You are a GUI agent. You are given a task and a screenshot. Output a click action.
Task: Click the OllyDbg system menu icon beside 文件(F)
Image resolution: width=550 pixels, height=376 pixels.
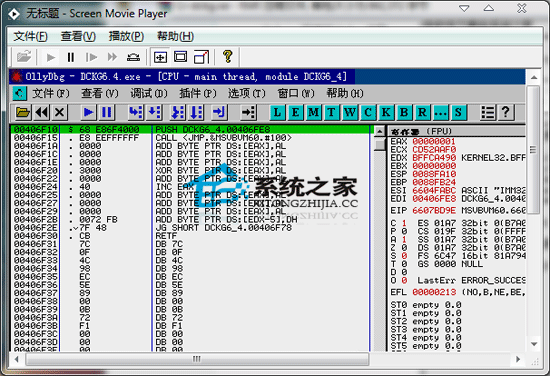pos(19,94)
